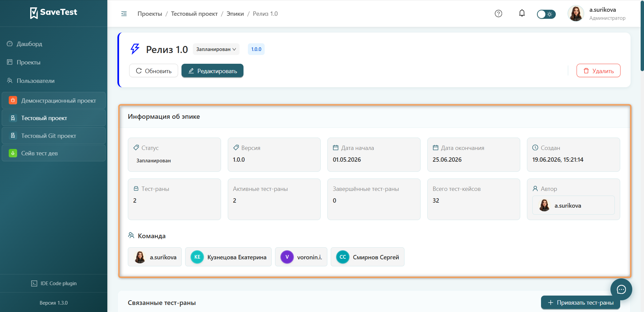The width and height of the screenshot is (644, 312).
Task: Open notifications bell icon
Action: (x=522, y=13)
